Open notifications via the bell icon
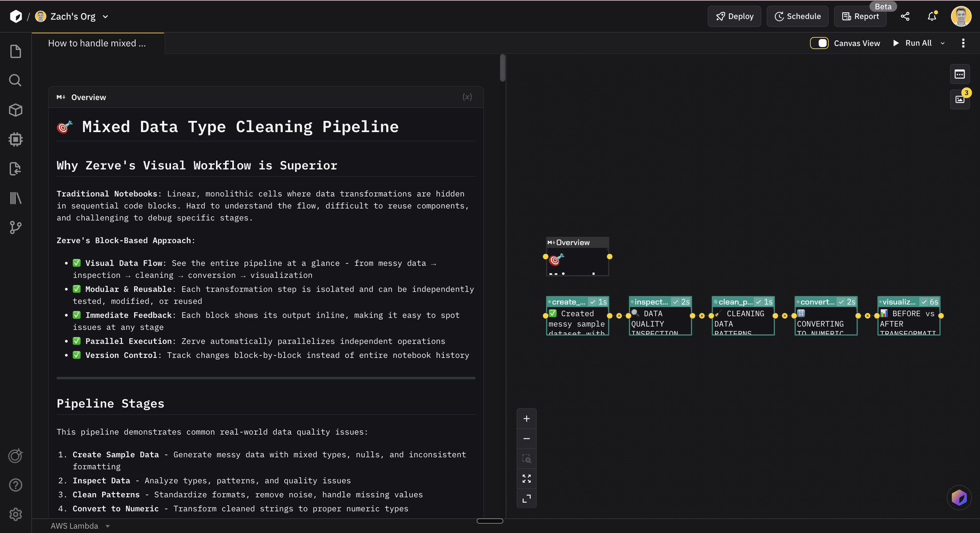 (x=932, y=16)
